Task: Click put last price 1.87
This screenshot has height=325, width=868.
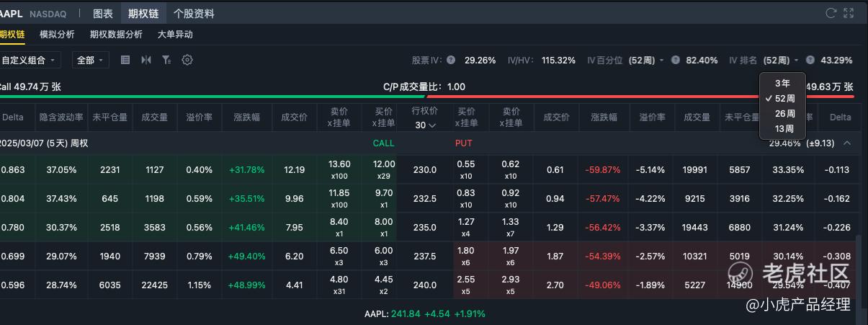Action: coord(555,257)
